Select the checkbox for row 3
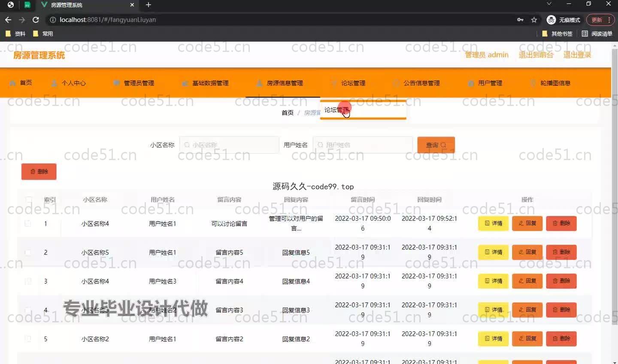The height and width of the screenshot is (364, 618). [28, 281]
